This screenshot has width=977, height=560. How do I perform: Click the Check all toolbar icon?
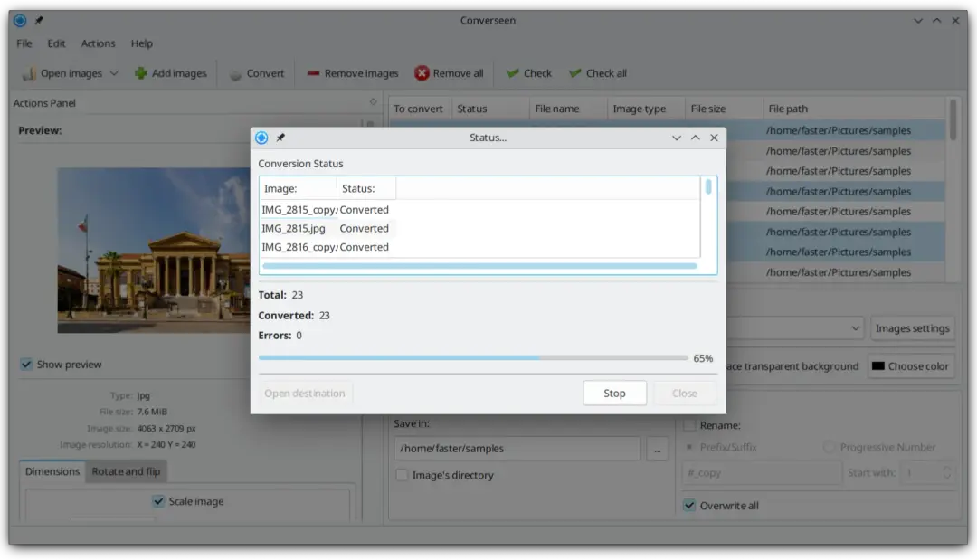(575, 73)
